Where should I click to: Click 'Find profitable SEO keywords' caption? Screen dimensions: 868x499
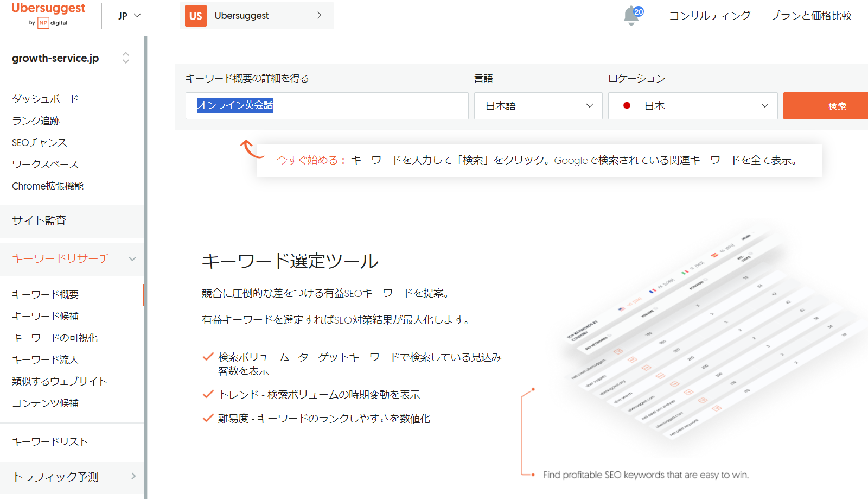(646, 475)
